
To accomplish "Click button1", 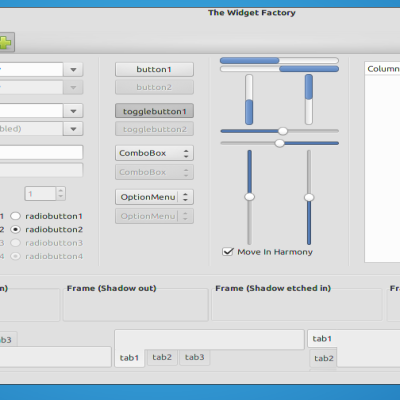I will 154,69.
